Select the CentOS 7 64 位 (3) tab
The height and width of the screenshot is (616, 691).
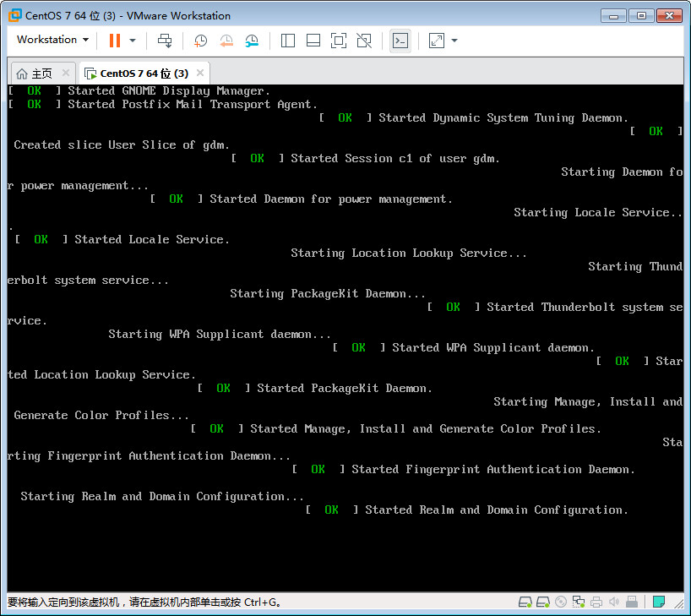(139, 73)
